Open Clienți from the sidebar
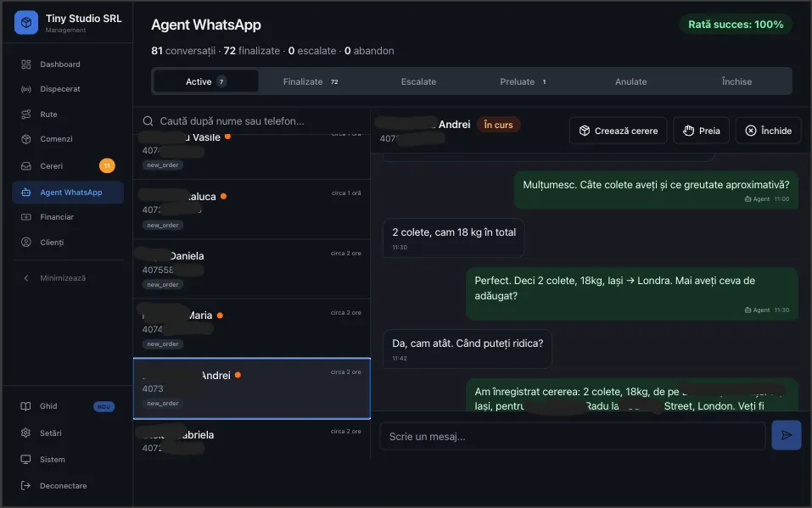This screenshot has width=812, height=508. 53,242
